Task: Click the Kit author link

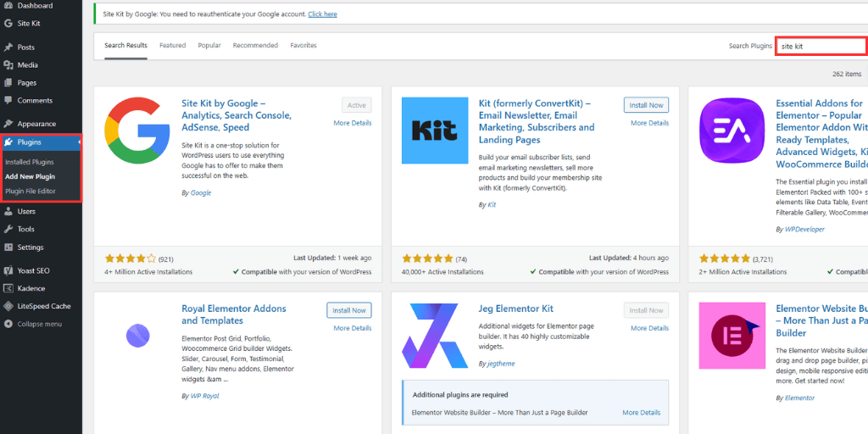Action: point(492,205)
